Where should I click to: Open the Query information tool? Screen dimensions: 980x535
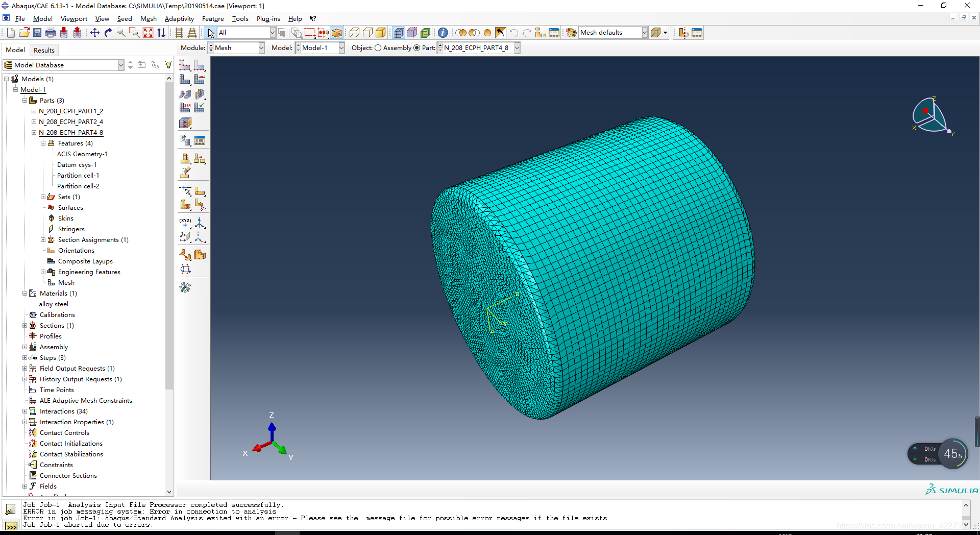point(443,33)
